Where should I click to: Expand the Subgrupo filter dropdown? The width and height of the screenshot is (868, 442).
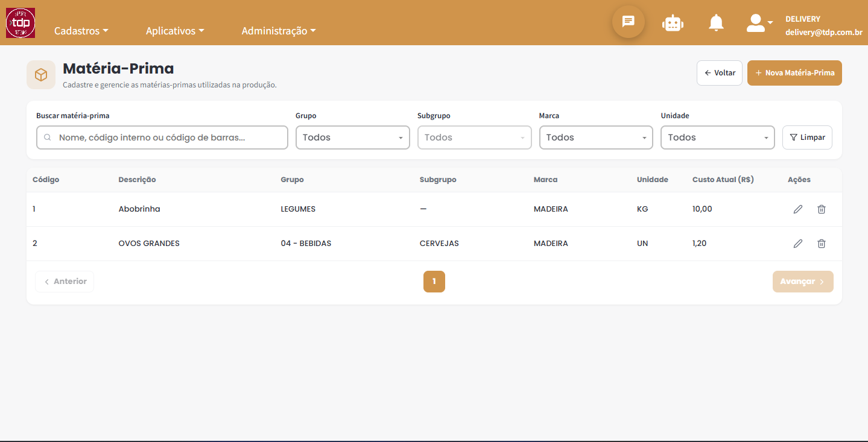(475, 137)
